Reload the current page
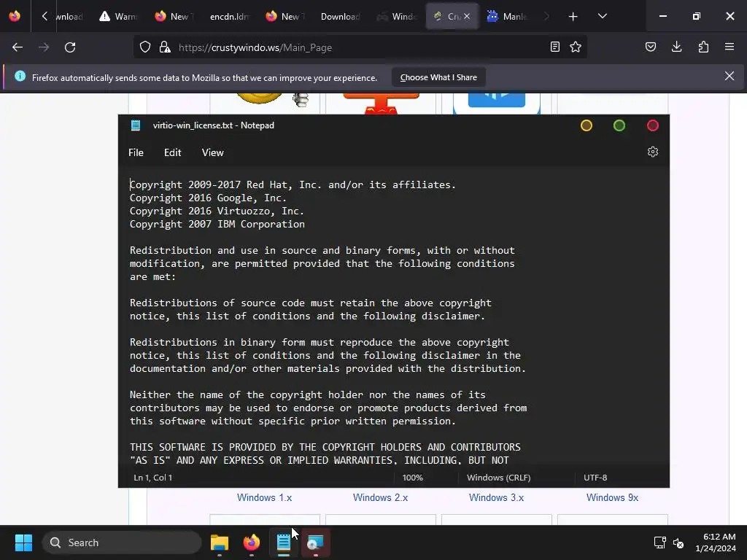Viewport: 747px width, 560px height. click(70, 47)
